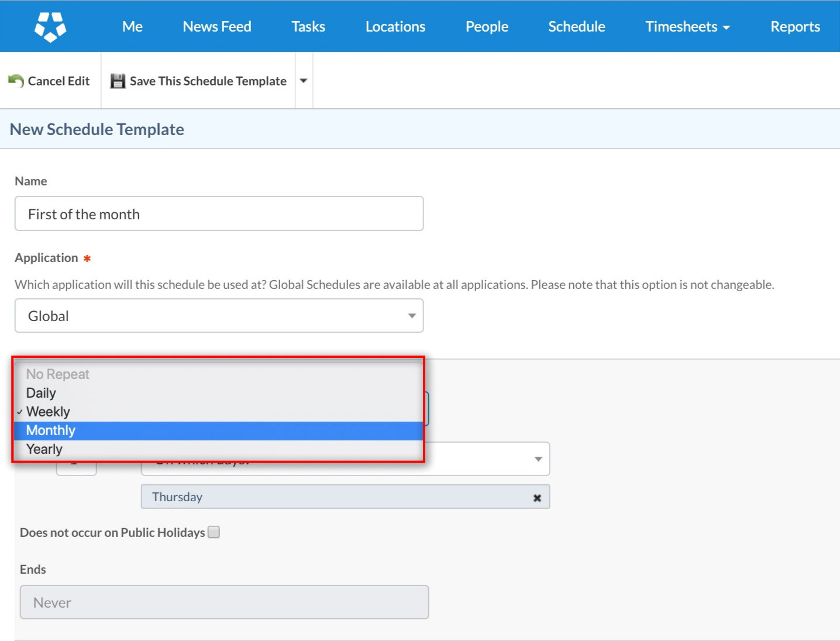Enable Does not occur on Public Holidays
The height and width of the screenshot is (641, 840).
coord(214,532)
